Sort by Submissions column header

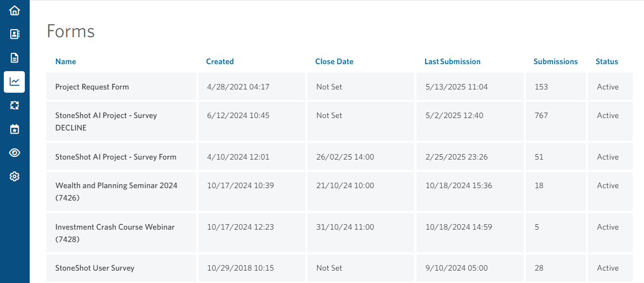point(556,61)
